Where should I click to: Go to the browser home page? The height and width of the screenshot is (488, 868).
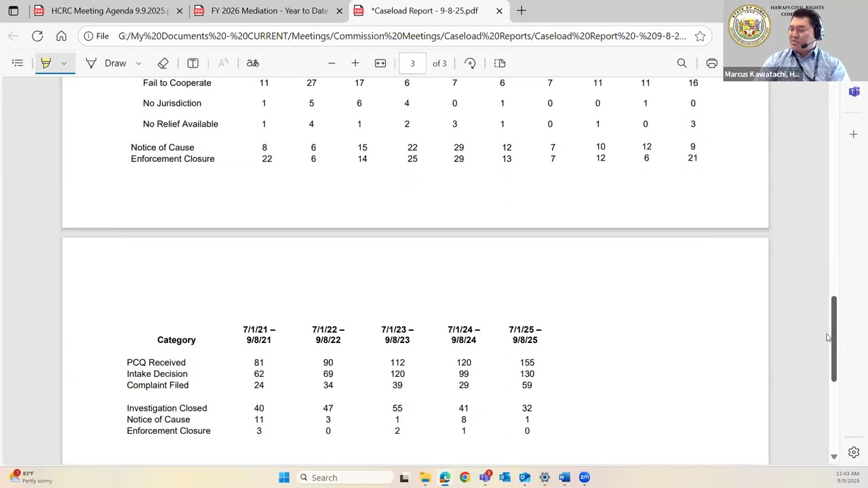61,36
